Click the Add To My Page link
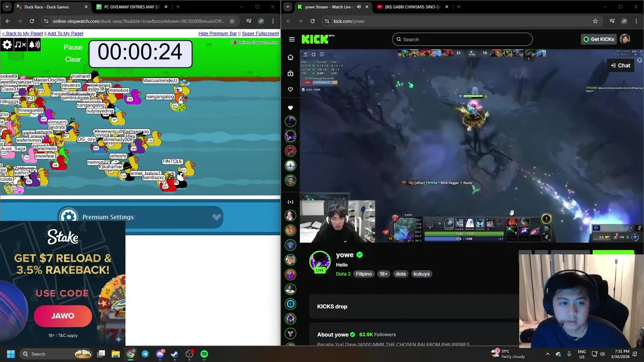The height and width of the screenshot is (362, 644). (x=65, y=34)
